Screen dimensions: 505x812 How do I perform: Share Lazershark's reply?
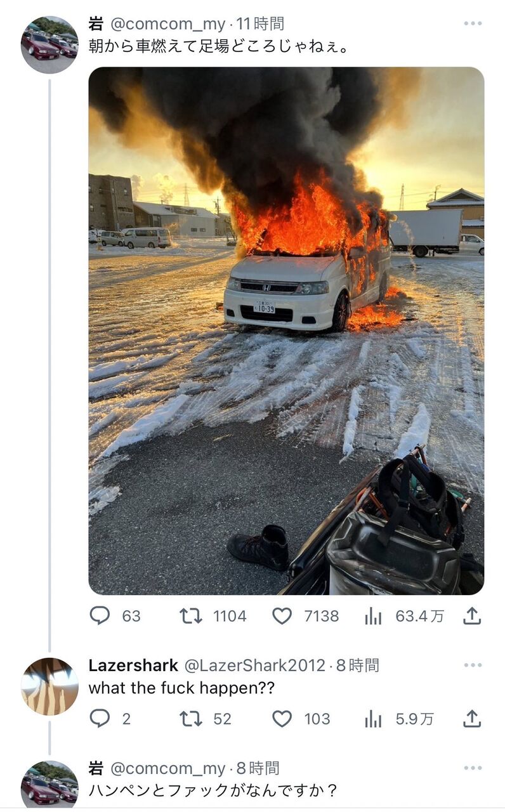472,718
